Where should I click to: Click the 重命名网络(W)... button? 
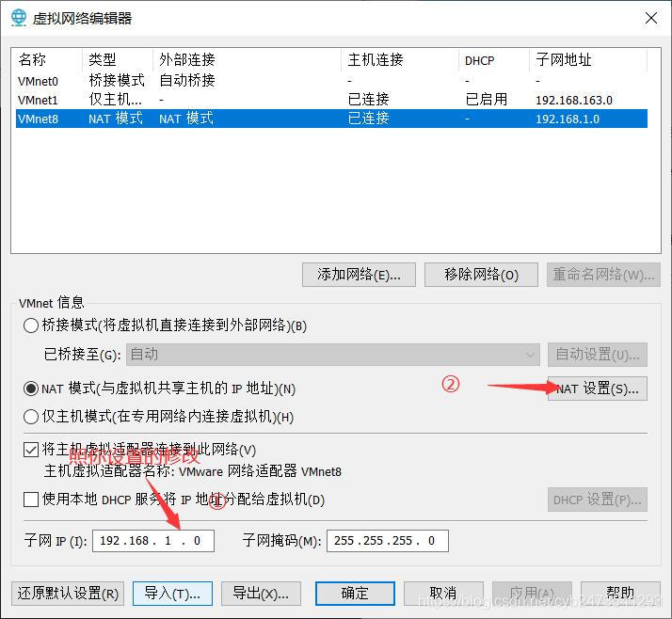click(603, 275)
